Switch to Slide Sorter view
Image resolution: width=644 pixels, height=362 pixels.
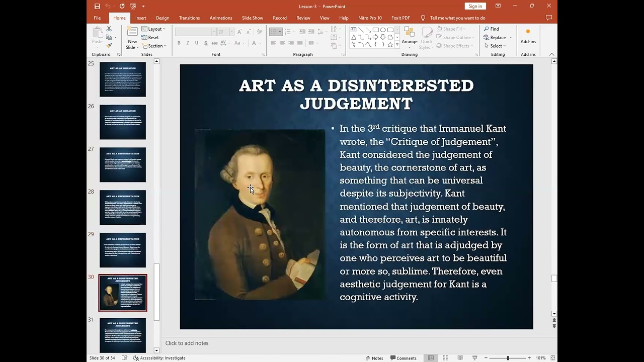tap(445, 358)
